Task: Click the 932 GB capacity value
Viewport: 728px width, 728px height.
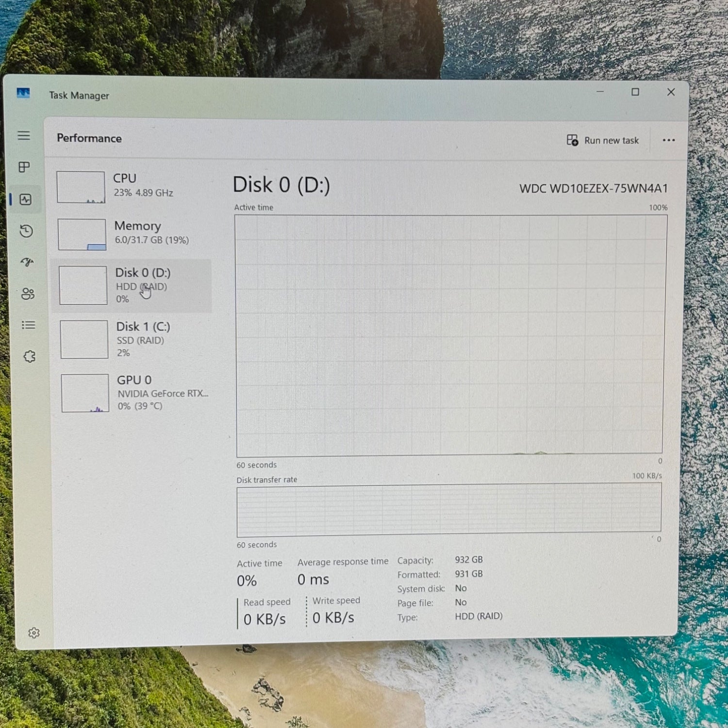Action: point(469,560)
